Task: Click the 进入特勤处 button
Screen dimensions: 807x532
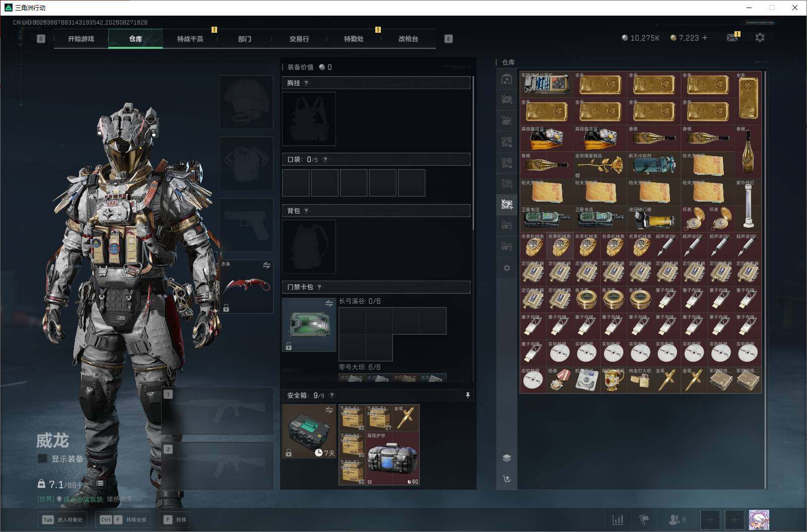Action: (63, 520)
